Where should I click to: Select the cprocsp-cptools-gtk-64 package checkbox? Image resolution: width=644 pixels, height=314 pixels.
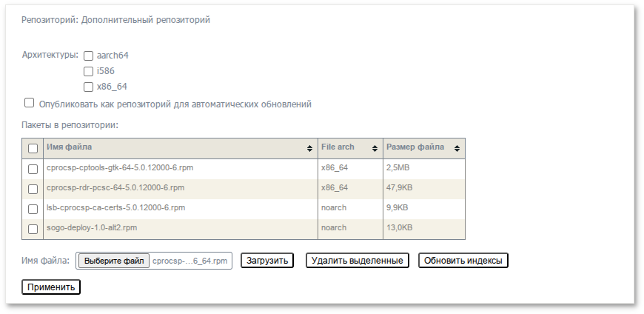coord(33,169)
